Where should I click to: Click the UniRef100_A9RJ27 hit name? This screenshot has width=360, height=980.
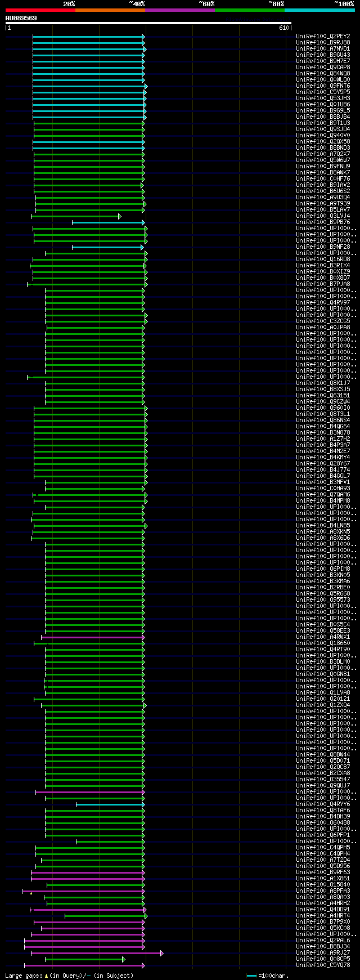323,953
